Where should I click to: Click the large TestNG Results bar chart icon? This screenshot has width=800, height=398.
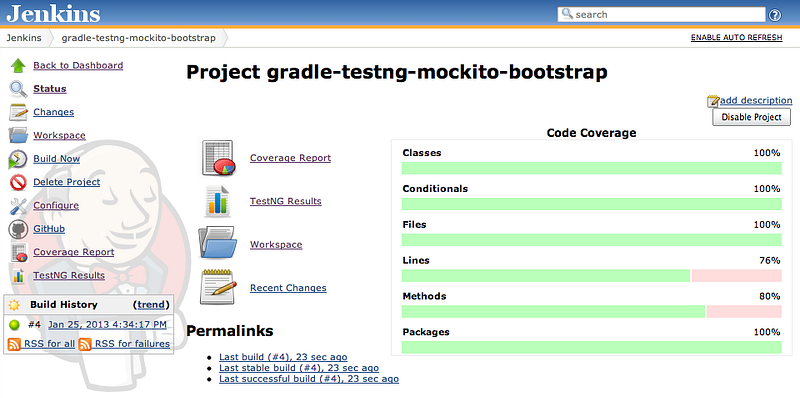click(x=217, y=201)
